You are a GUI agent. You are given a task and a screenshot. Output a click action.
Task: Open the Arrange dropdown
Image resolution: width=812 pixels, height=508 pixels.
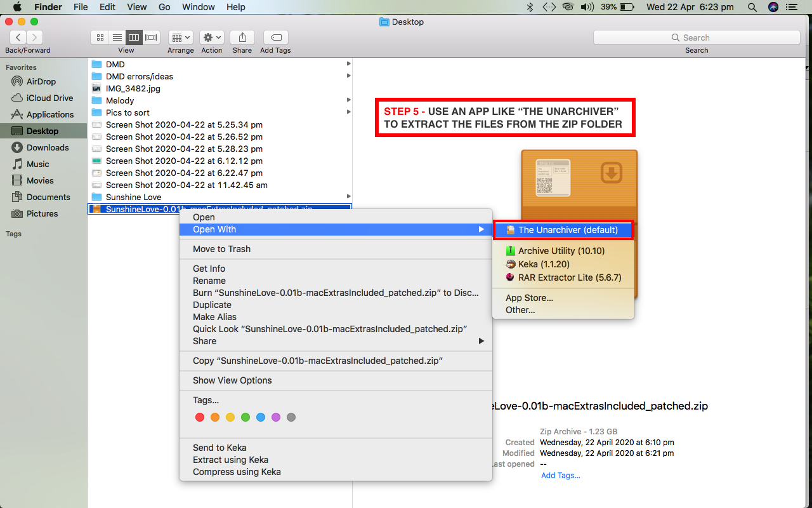click(181, 37)
